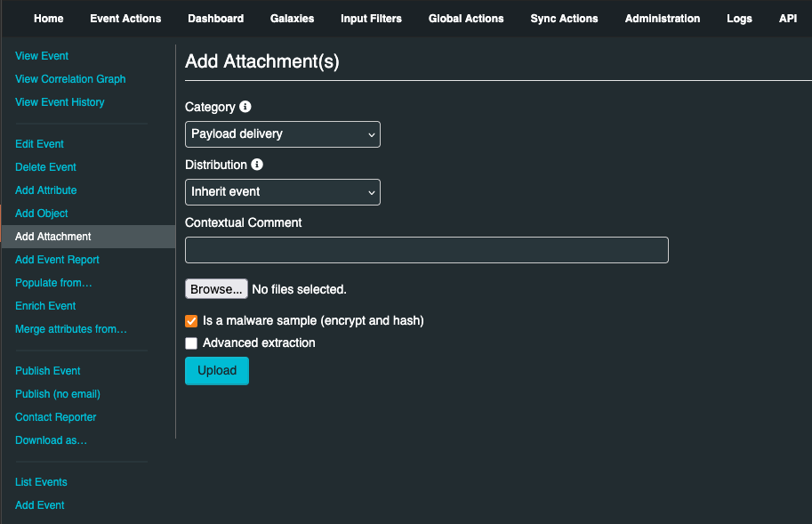Viewport: 812px width, 524px height.
Task: Select Add Object in the sidebar
Action: pos(42,214)
